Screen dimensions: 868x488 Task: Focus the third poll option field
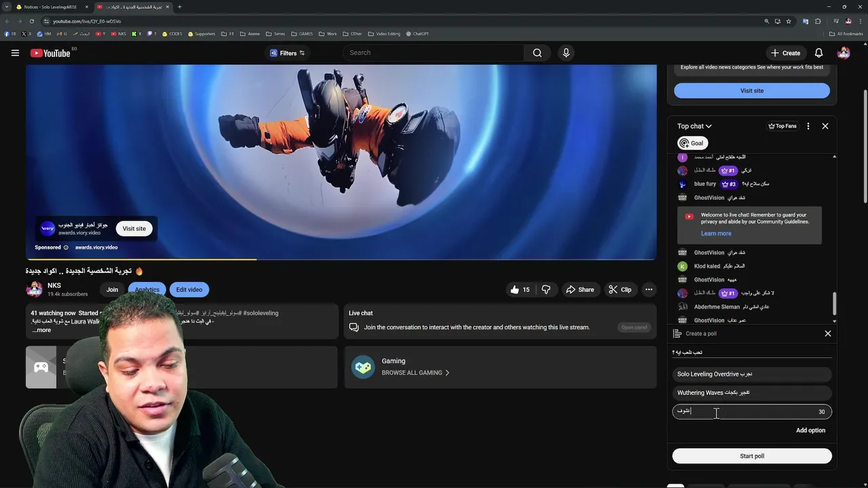[752, 411]
